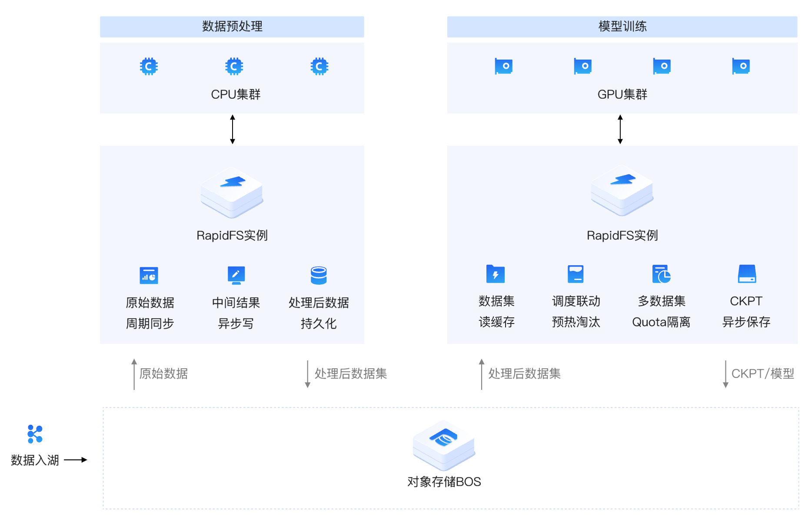
Task: Click the 处理后数据 持久化 database icon
Action: point(319,275)
